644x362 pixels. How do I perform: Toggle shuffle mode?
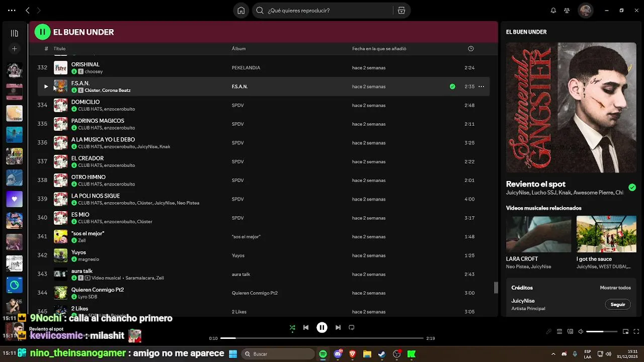tap(292, 328)
